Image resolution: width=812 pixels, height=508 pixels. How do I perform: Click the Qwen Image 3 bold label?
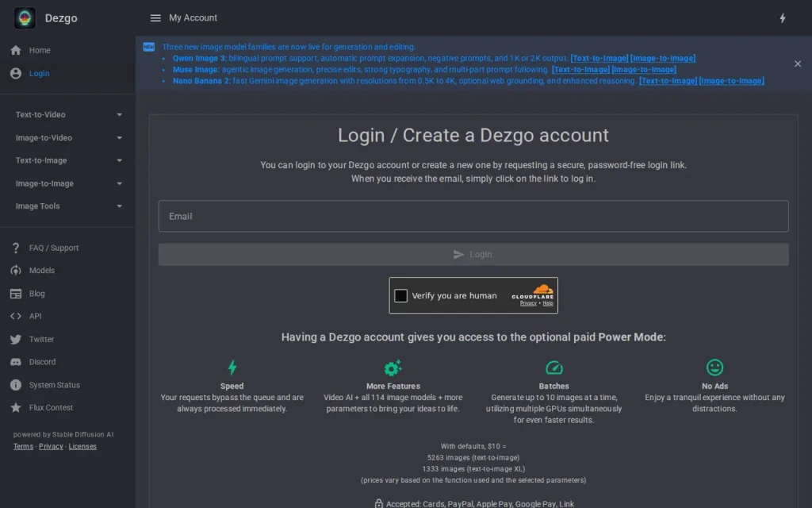(x=199, y=58)
